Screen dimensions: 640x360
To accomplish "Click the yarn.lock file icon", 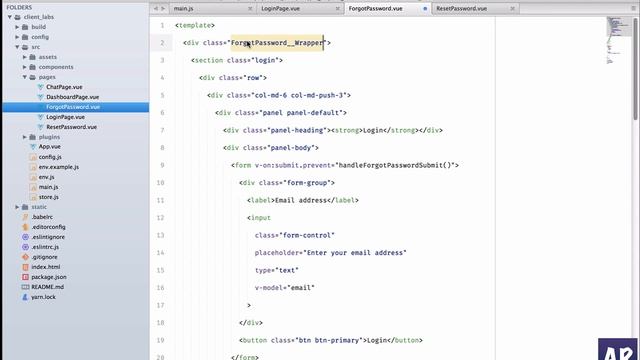I will [25, 297].
